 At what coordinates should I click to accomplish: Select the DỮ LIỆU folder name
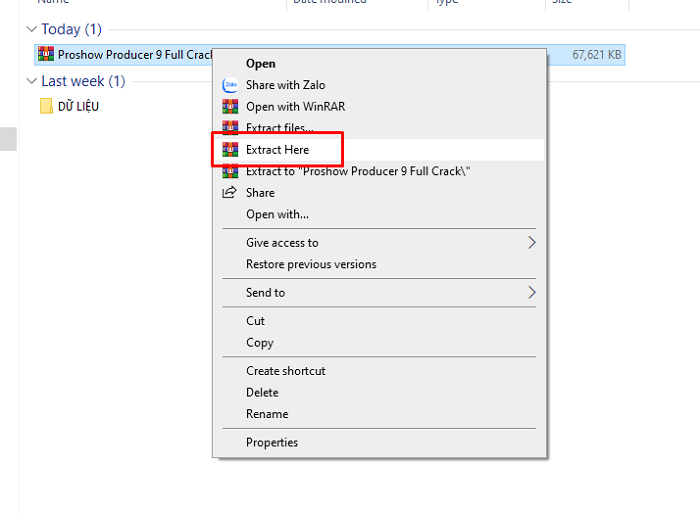[x=78, y=106]
